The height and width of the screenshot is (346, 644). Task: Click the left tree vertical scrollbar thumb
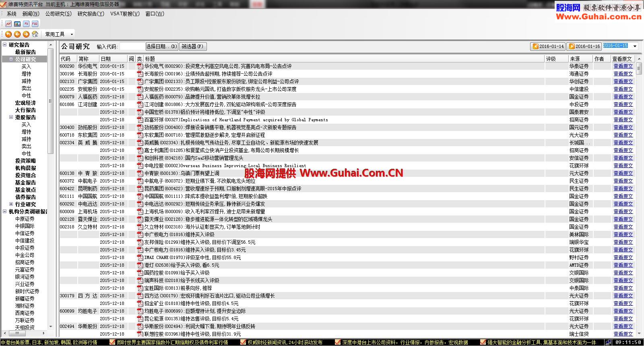[50, 101]
